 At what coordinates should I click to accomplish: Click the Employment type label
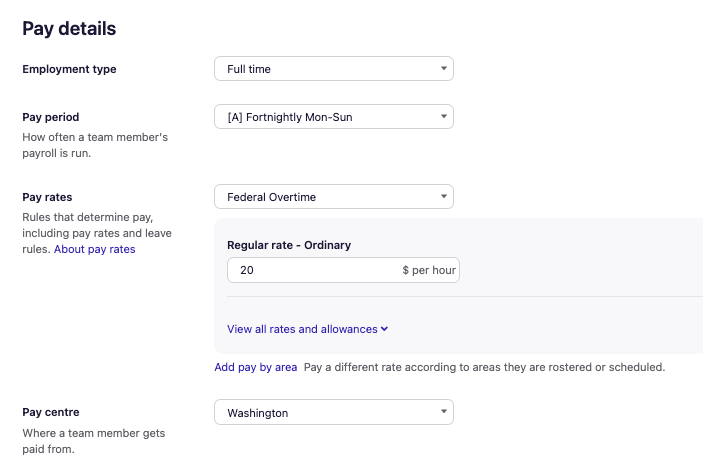coord(69,69)
